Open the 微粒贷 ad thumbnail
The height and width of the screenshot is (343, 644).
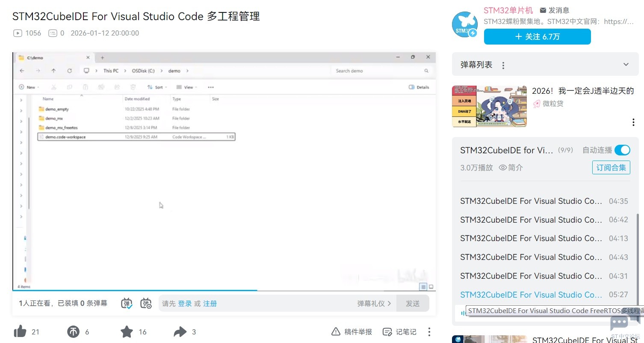pos(489,106)
